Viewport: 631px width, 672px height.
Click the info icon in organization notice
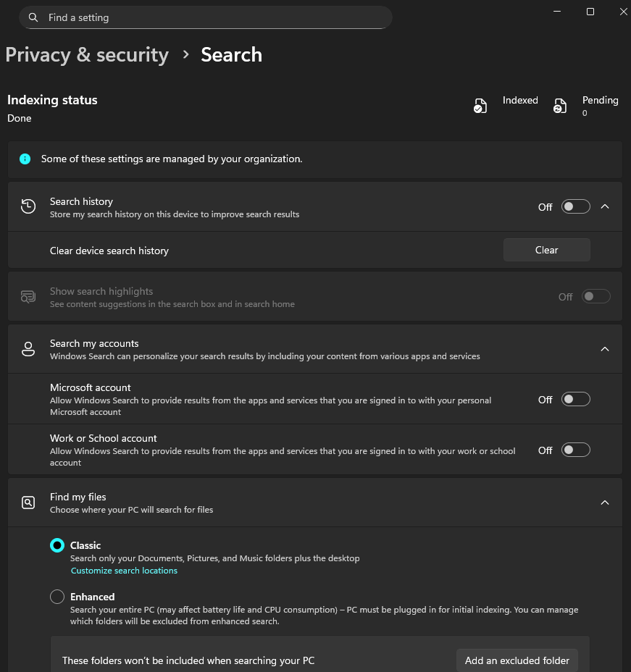click(x=25, y=159)
